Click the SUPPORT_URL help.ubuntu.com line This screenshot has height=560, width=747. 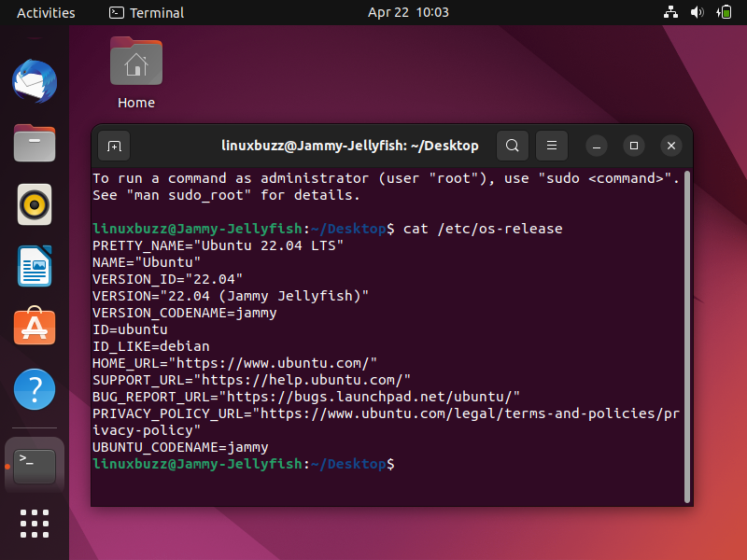coord(251,380)
